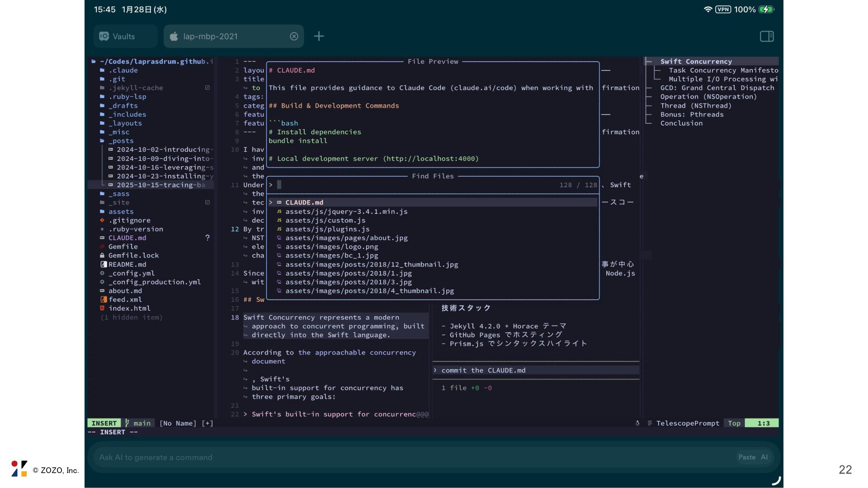Switch to the Vaults tab
This screenshot has width=868, height=488.
tap(125, 37)
